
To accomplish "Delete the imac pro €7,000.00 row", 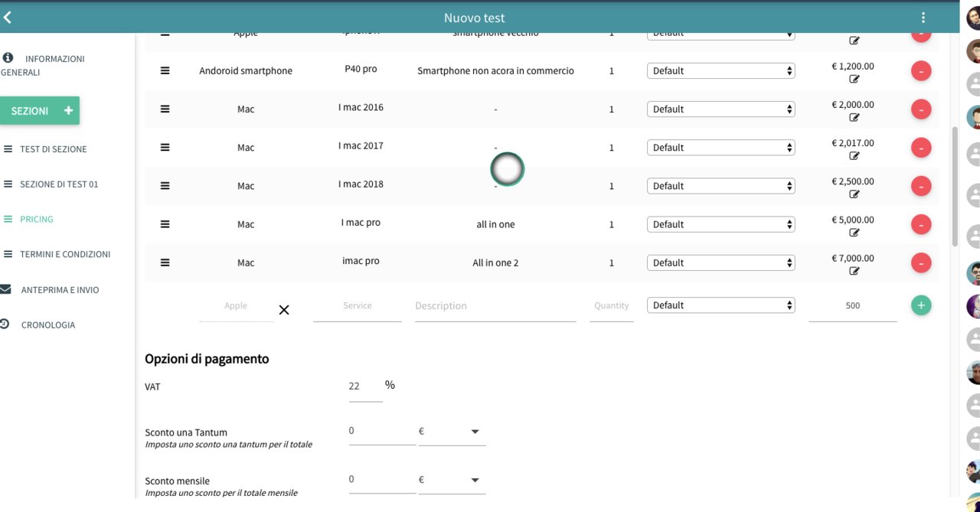I will tap(920, 263).
